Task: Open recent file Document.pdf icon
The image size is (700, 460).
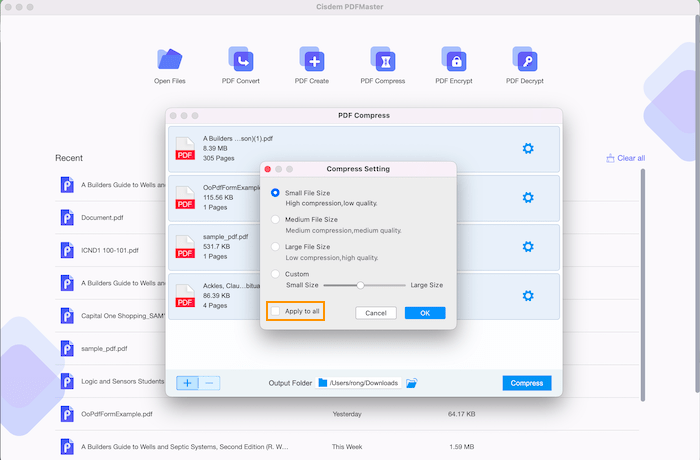Action: 67,217
